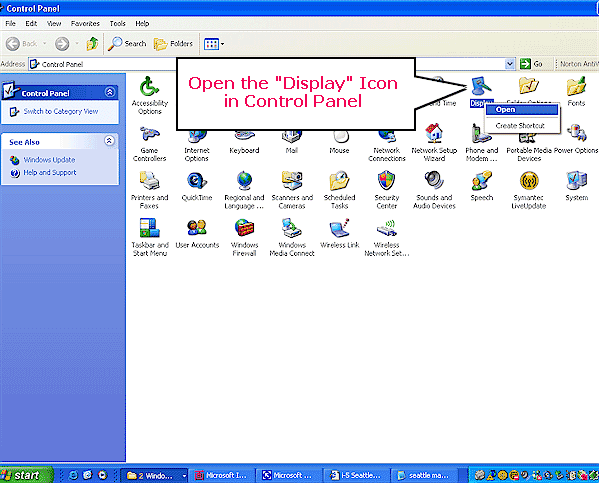Open the File menu
This screenshot has height=484, width=600.
coord(10,24)
